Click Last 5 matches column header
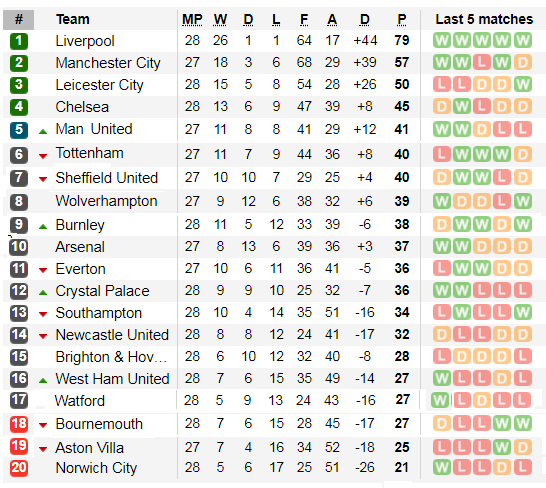Screen dimensions: 546x488 484,19
